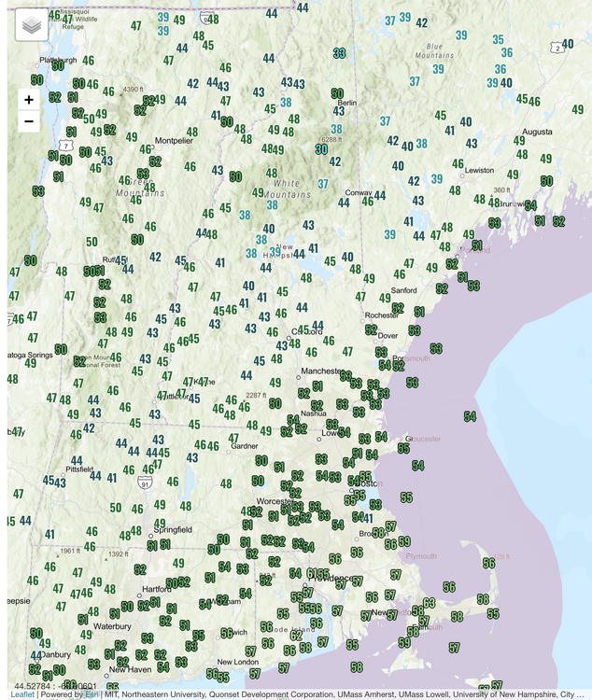Click the 35 marker in the top-right corner

[x=499, y=40]
